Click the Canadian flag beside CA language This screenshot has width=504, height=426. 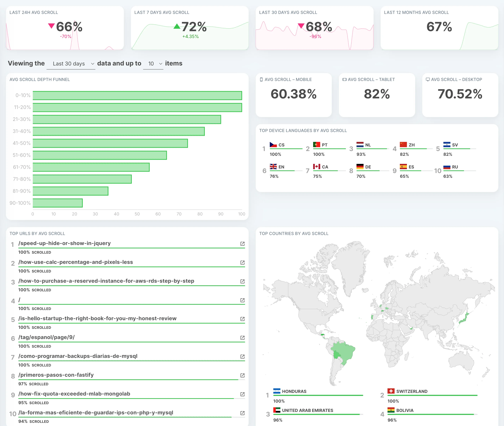tap(317, 167)
